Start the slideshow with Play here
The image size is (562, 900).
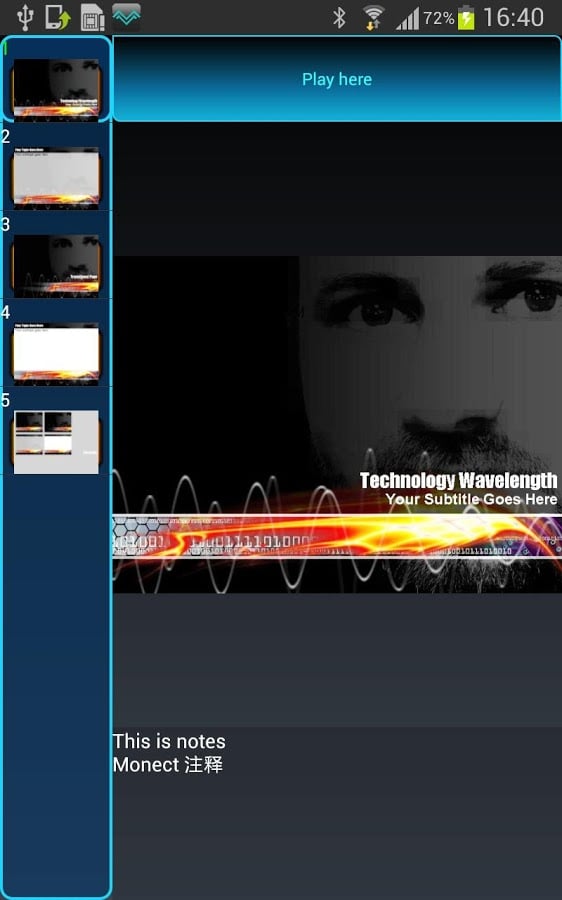(x=337, y=79)
